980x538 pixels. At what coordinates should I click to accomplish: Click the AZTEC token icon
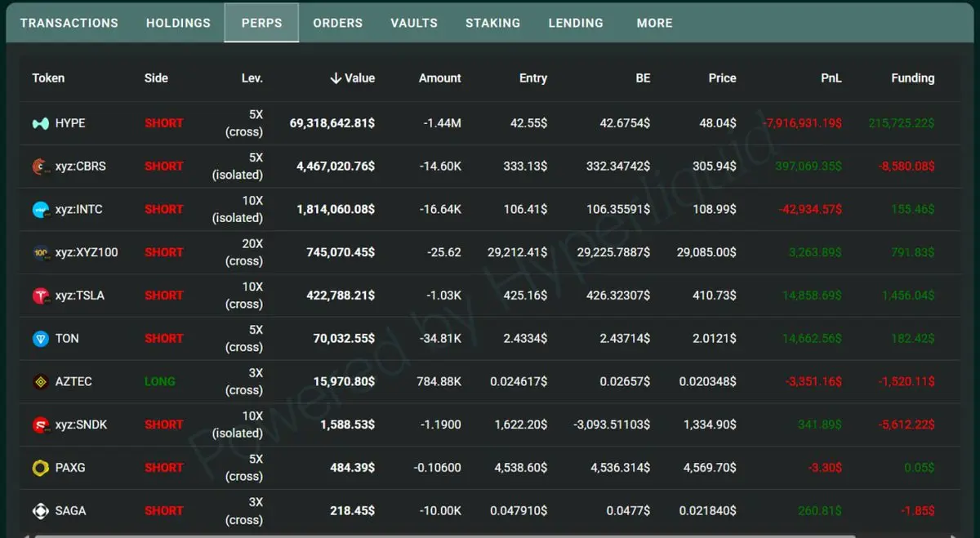point(41,381)
